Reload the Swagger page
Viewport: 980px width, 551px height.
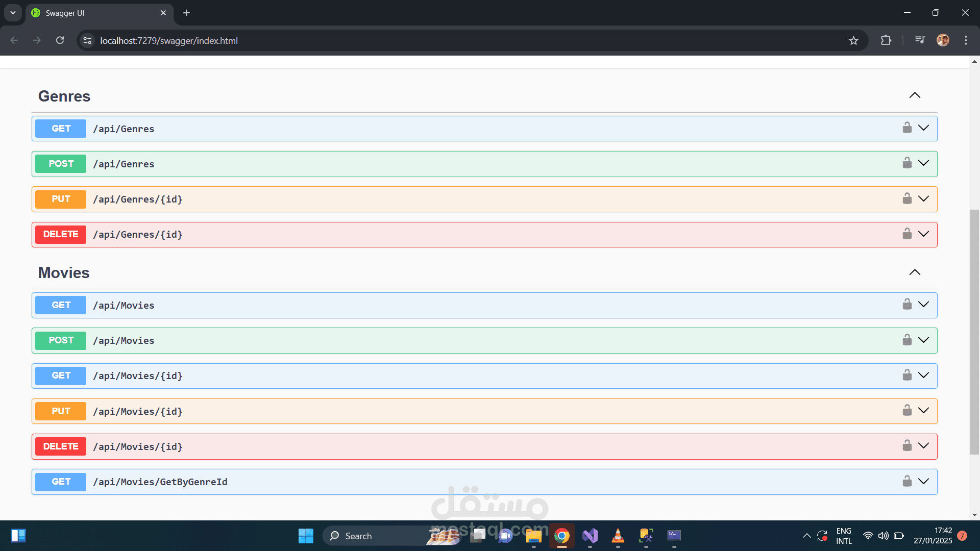pos(60,40)
